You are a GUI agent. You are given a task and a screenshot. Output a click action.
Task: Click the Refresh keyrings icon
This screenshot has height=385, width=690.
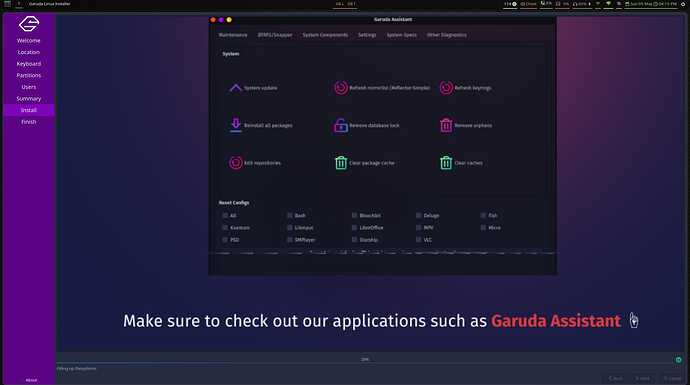tap(446, 88)
